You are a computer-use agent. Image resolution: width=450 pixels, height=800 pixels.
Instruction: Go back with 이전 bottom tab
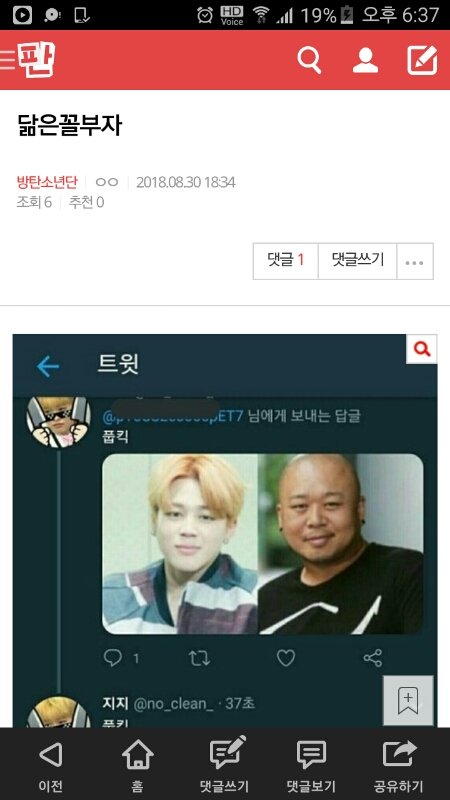[51, 764]
